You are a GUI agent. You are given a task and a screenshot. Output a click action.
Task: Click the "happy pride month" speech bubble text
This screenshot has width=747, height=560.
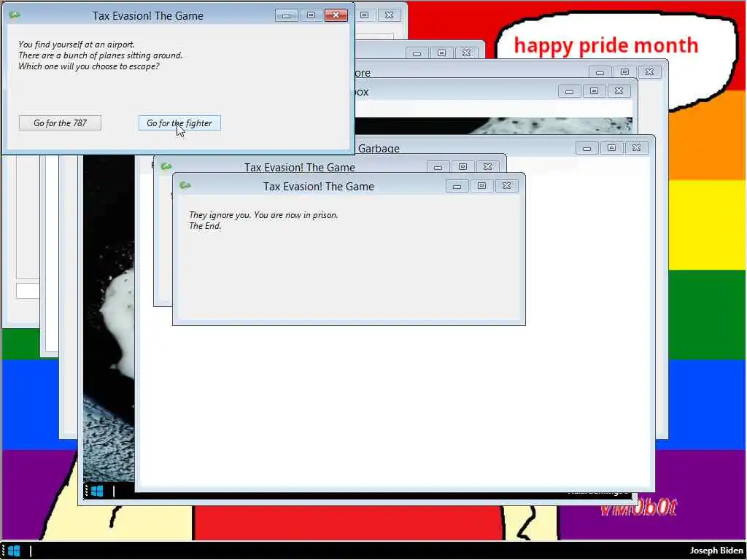pyautogui.click(x=606, y=46)
